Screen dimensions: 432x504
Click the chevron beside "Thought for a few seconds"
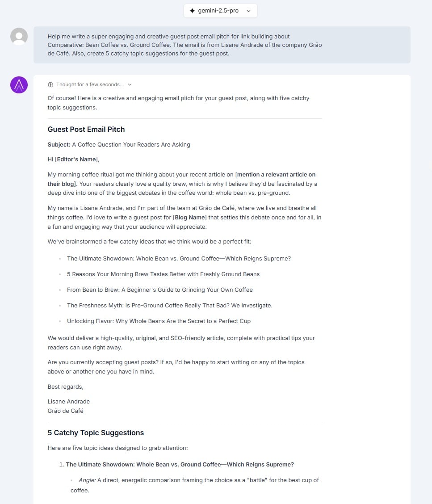(x=129, y=84)
